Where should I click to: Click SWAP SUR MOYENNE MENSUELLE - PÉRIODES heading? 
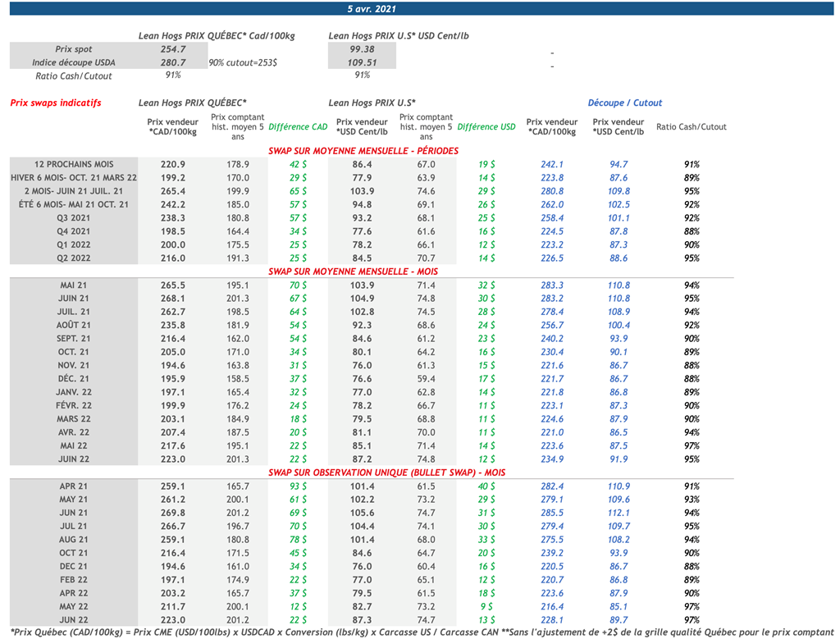pyautogui.click(x=363, y=151)
